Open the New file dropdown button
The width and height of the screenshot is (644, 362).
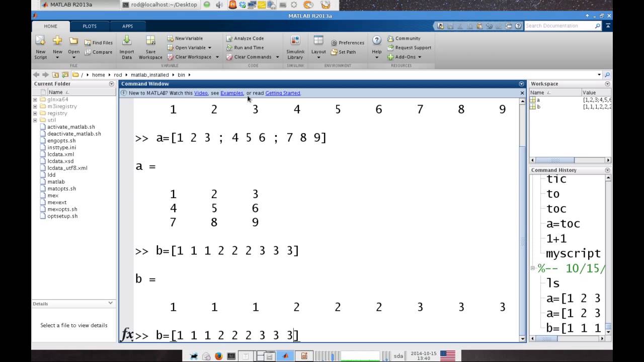pos(57,47)
